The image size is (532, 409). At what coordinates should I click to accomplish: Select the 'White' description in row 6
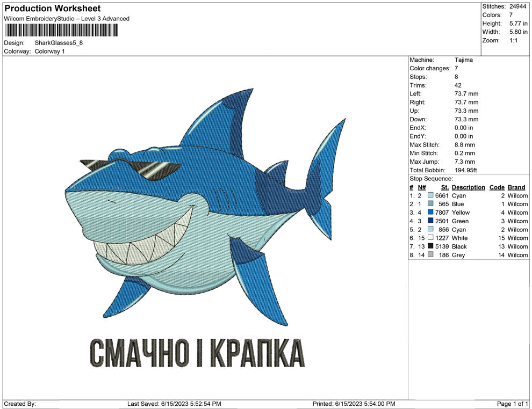(x=460, y=238)
